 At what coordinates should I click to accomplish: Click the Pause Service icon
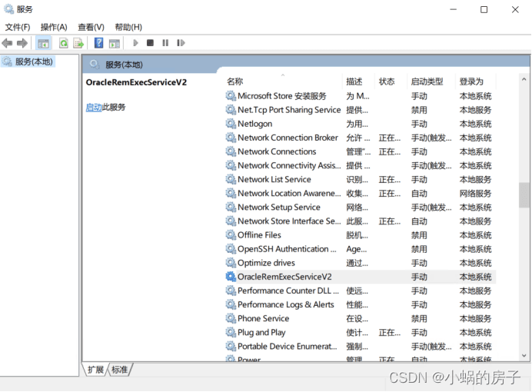click(165, 43)
